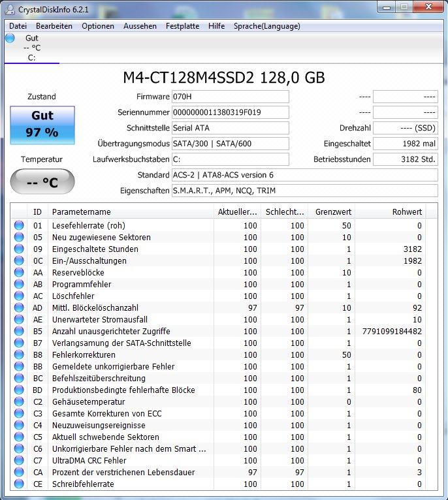Viewport: 448px width, 500px height.
Task: Click the Drehzahl field ---- (SSD)
Action: (406, 128)
